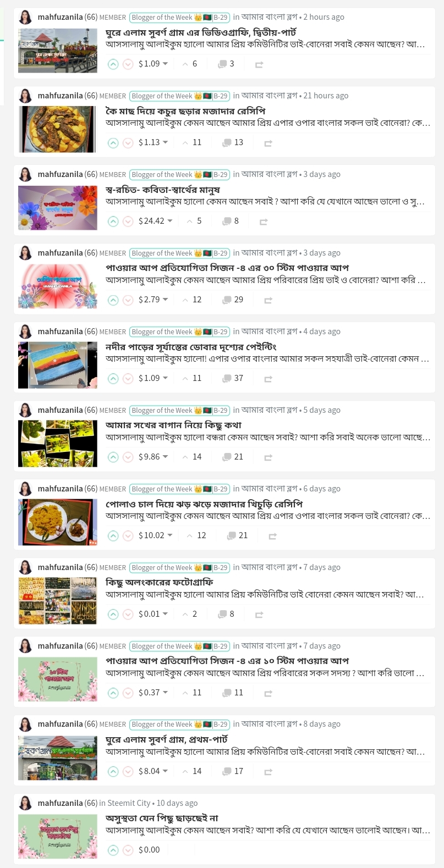
Task: Upvote the $1.13 fish recipe post
Action: 113,143
